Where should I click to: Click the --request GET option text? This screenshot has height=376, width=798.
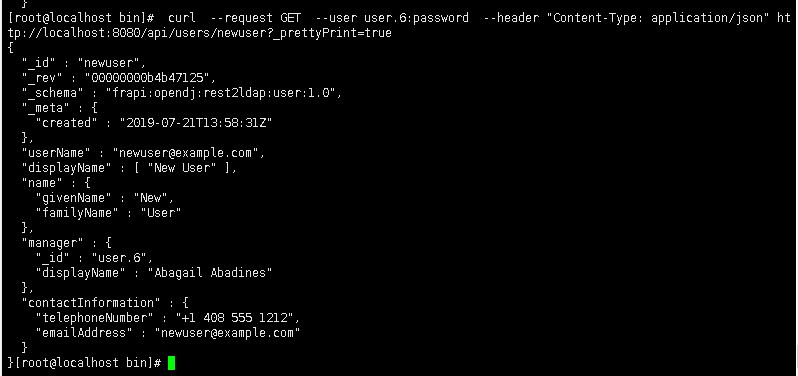point(255,18)
